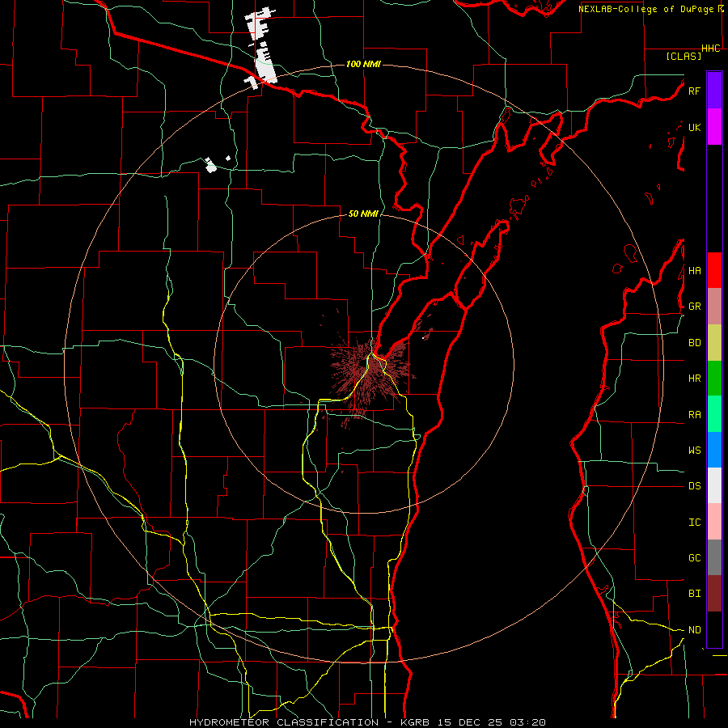The width and height of the screenshot is (728, 728).
Task: Click the 'WS' legend label
Action: point(694,451)
